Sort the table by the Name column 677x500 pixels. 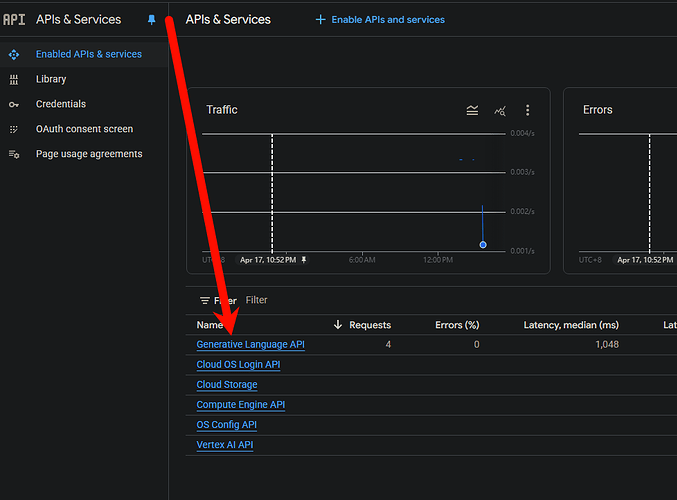tap(210, 325)
